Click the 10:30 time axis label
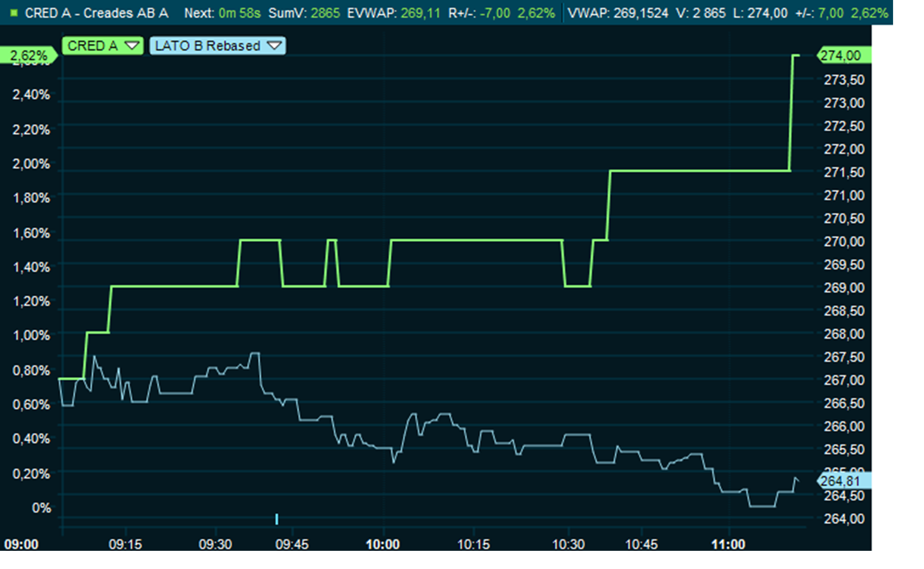This screenshot has width=924, height=569. [x=569, y=544]
